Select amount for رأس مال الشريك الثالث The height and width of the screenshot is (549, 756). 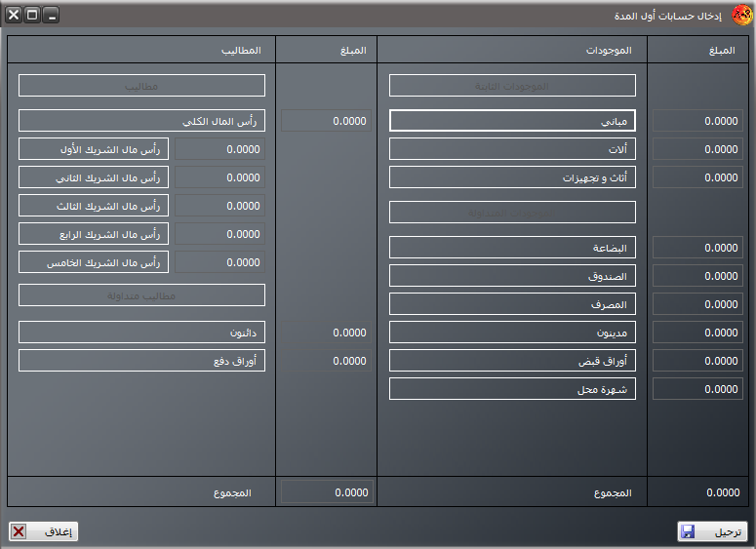point(219,206)
